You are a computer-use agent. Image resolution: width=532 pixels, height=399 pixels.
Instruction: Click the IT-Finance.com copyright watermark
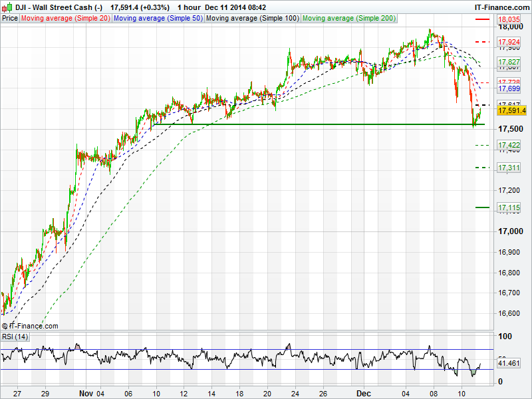click(x=30, y=326)
